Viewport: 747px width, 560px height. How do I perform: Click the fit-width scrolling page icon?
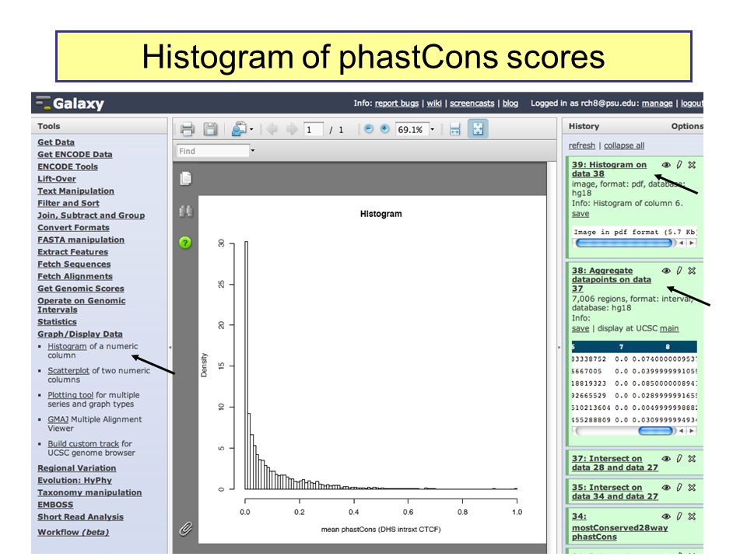[x=455, y=129]
